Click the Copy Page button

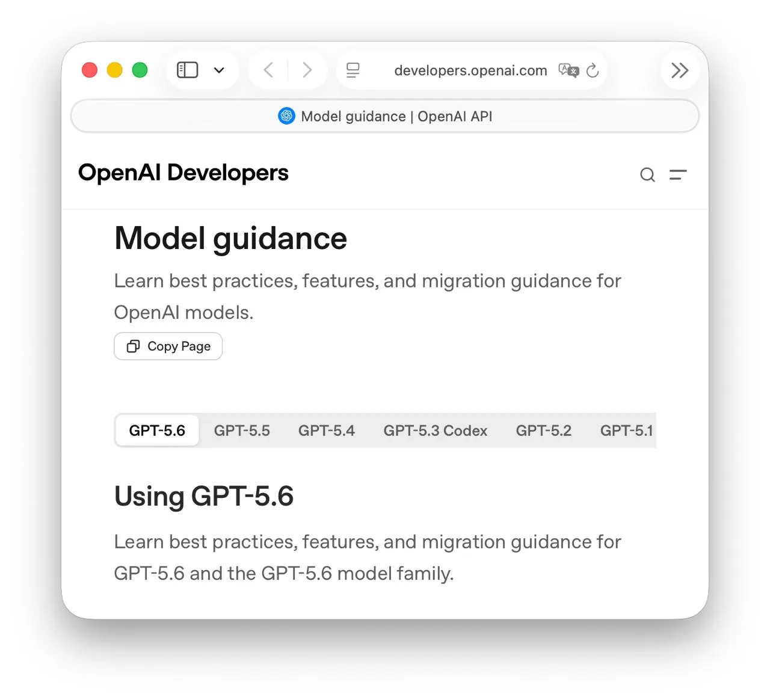(168, 346)
